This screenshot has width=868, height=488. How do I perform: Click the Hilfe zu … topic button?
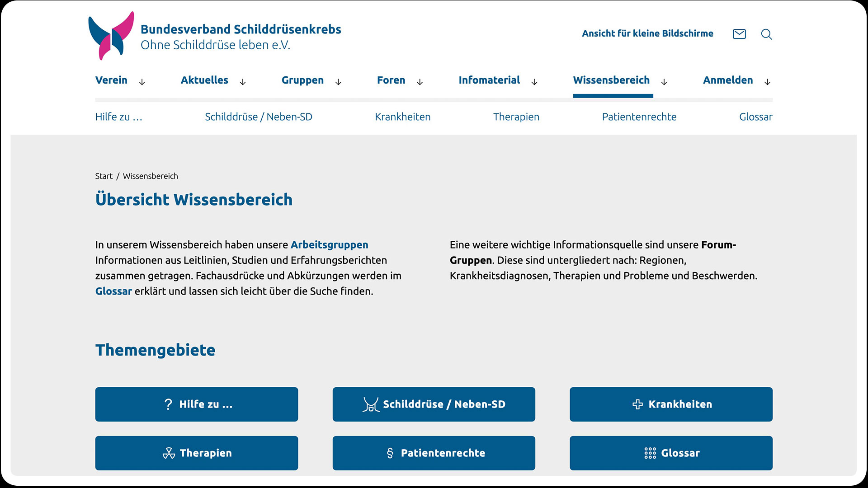(x=197, y=404)
